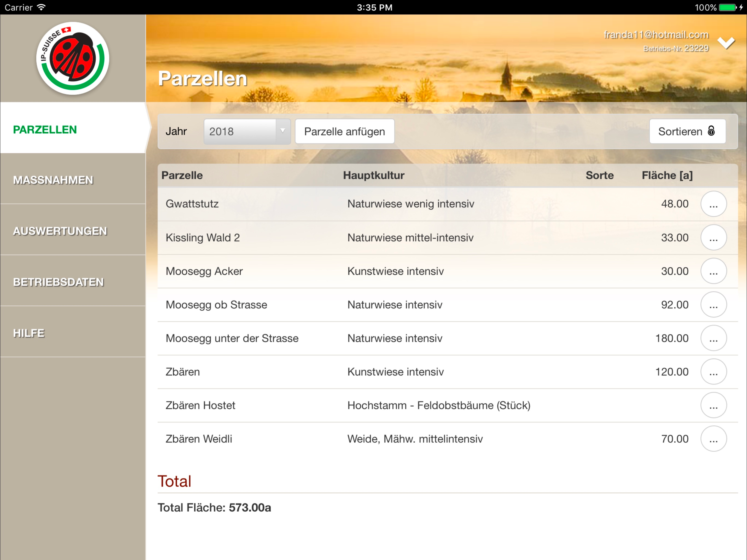Open account details via franda11@hotmail.com
747x560 pixels.
tap(656, 35)
